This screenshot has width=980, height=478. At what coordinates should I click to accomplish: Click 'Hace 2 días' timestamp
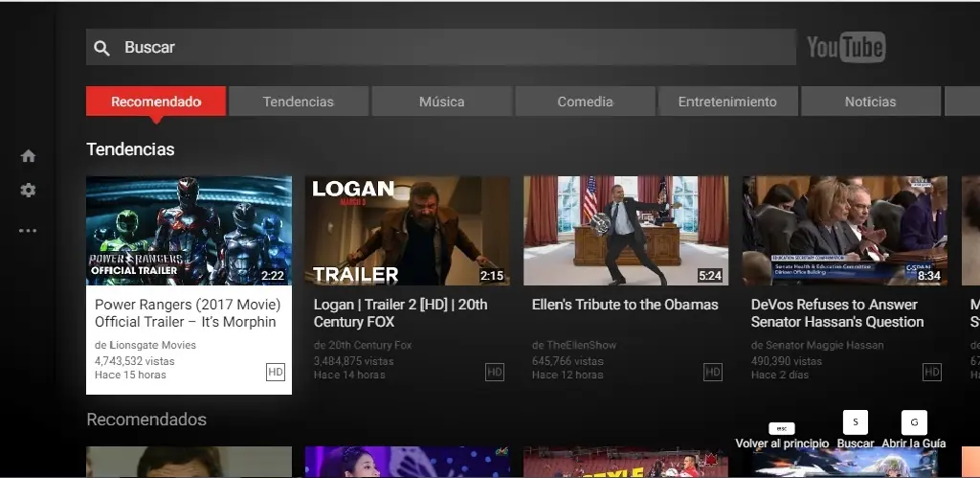pos(780,376)
